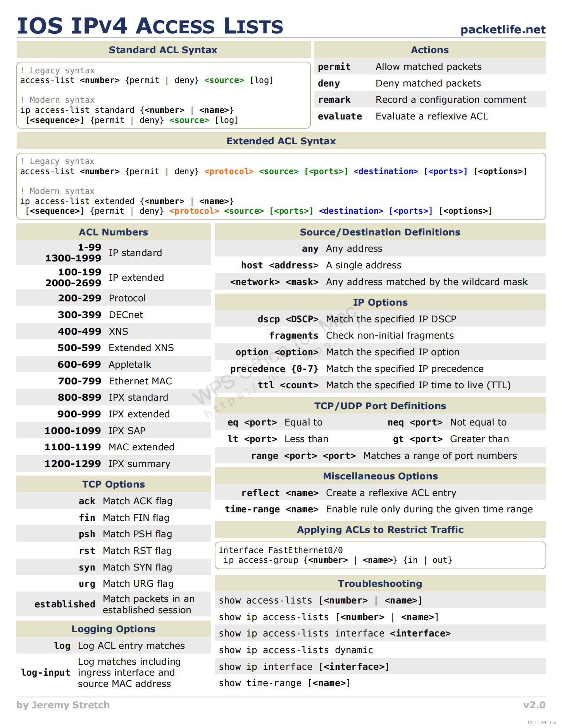Select the 'host <address>' keyword
The height and width of the screenshot is (728, 562).
coord(280,265)
